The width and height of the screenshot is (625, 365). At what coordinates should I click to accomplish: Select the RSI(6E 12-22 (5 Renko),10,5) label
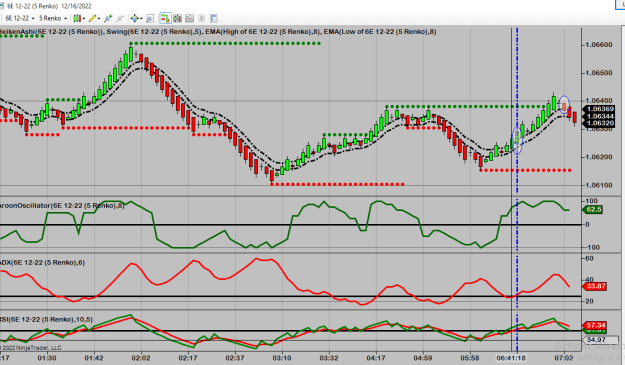pyautogui.click(x=46, y=320)
